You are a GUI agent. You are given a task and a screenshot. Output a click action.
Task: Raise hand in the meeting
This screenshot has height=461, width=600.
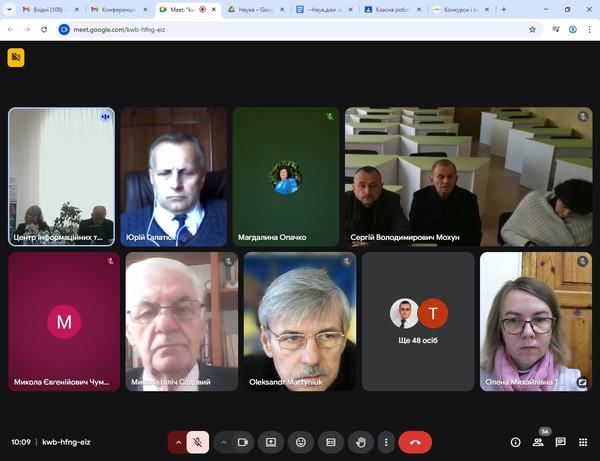tap(361, 441)
